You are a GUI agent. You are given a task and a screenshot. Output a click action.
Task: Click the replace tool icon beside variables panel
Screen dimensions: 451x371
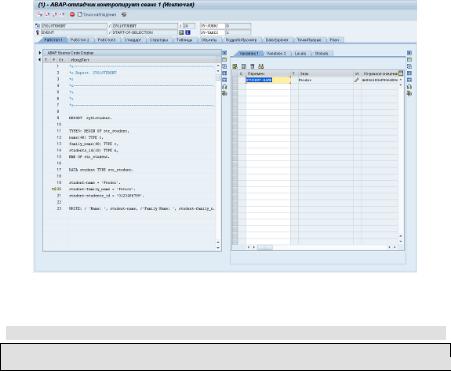[x=409, y=66]
